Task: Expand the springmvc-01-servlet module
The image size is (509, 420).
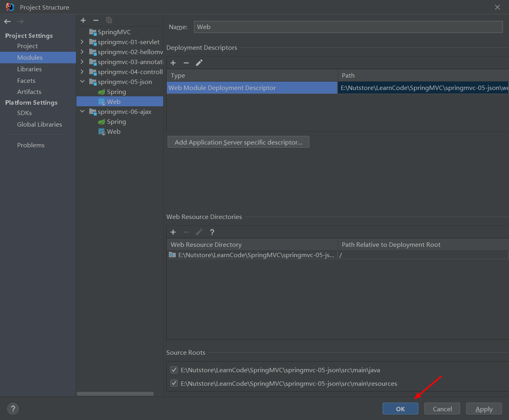Action: click(x=82, y=42)
